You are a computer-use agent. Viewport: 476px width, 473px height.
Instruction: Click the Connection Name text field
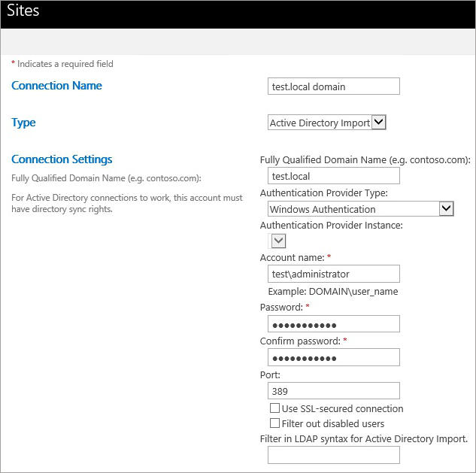(x=334, y=86)
